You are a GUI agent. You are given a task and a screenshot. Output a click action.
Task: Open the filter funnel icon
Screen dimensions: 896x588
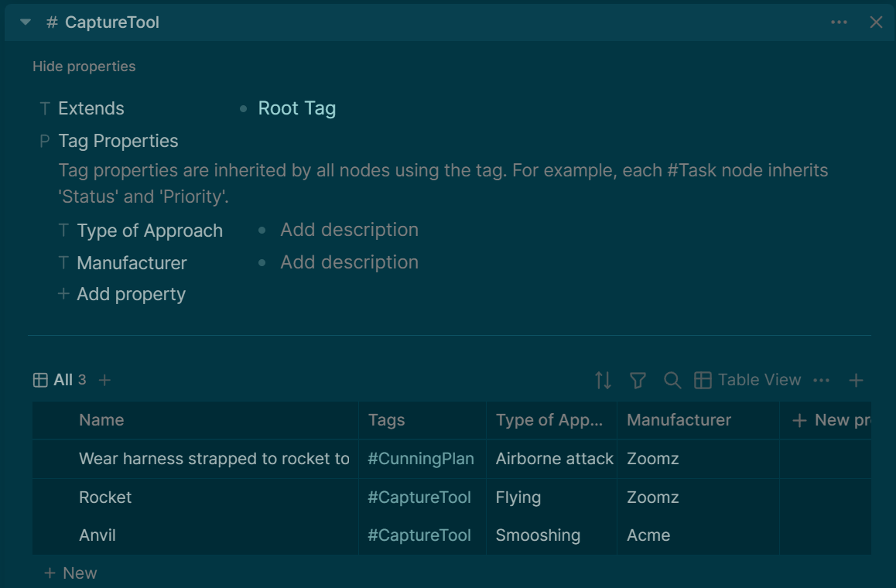pos(638,380)
